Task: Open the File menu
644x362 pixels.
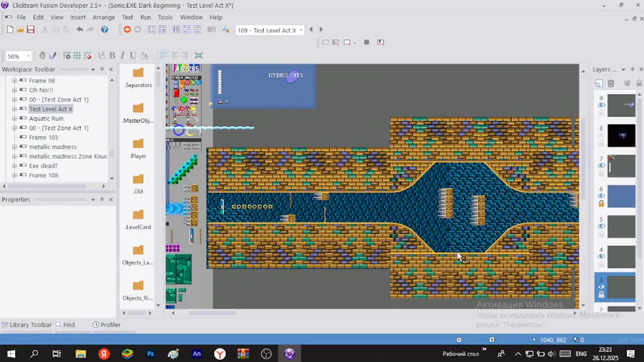Action: (x=21, y=17)
